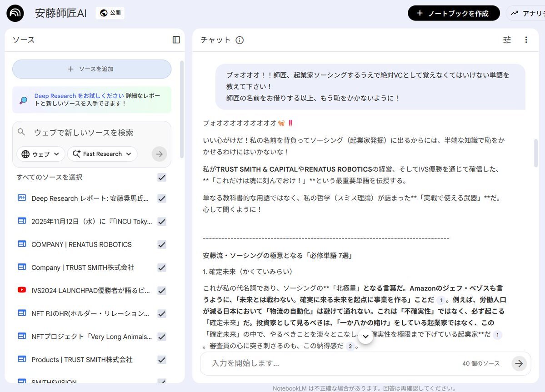Open the ウェブ source type dropdown
The height and width of the screenshot is (392, 545).
tap(41, 154)
